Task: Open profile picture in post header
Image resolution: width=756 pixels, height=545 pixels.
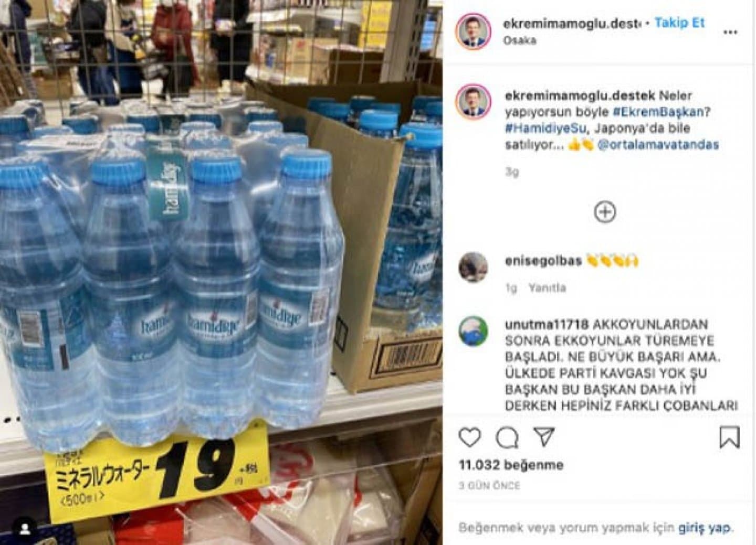Action: (x=474, y=31)
